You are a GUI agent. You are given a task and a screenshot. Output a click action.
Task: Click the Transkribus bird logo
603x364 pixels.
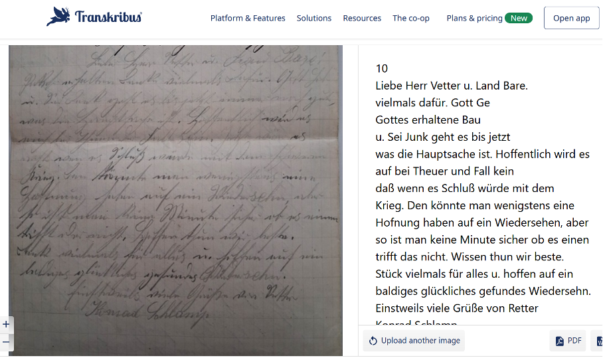click(58, 17)
